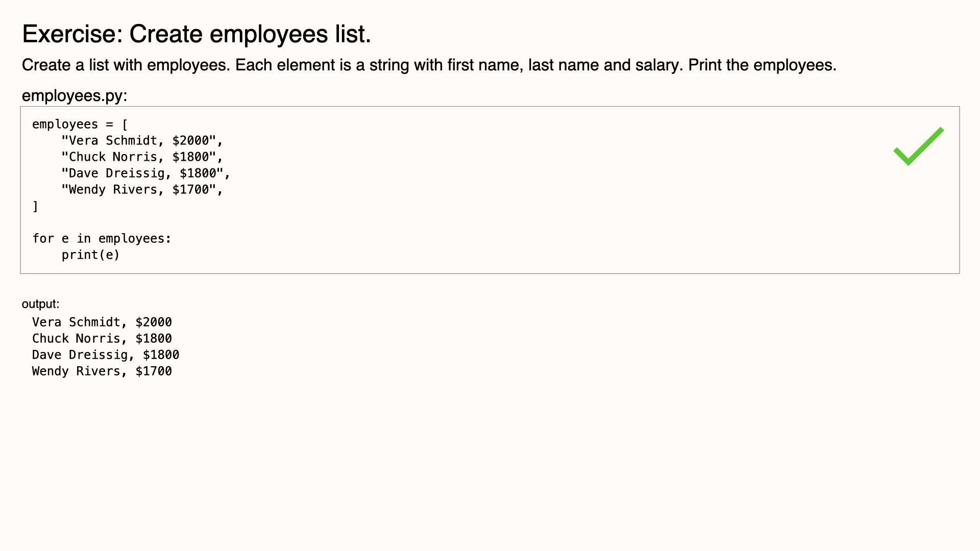This screenshot has width=980, height=551.
Task: Select the 'Vera Schmidt, $2000' string in code
Action: pyautogui.click(x=139, y=141)
